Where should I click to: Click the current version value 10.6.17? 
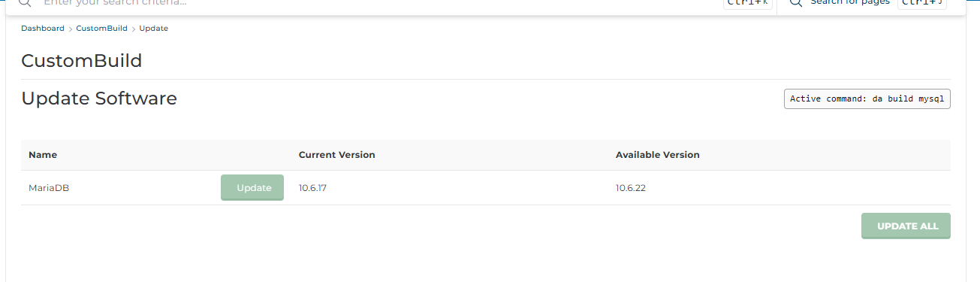[x=312, y=188]
